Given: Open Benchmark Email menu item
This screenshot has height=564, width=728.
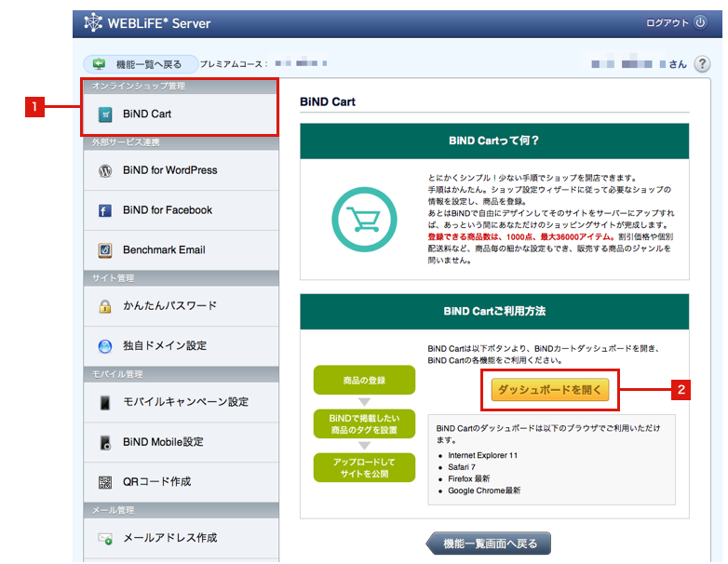Looking at the screenshot, I should 182,250.
